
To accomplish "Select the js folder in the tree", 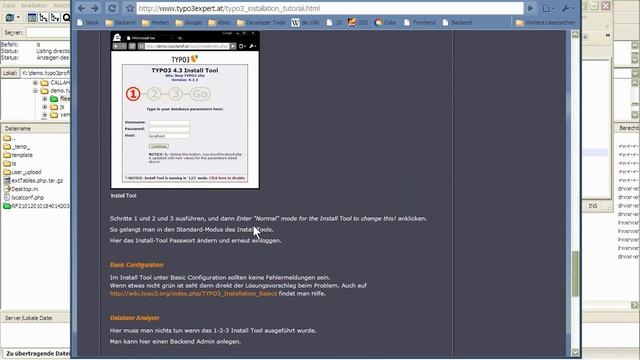I will (x=58, y=107).
